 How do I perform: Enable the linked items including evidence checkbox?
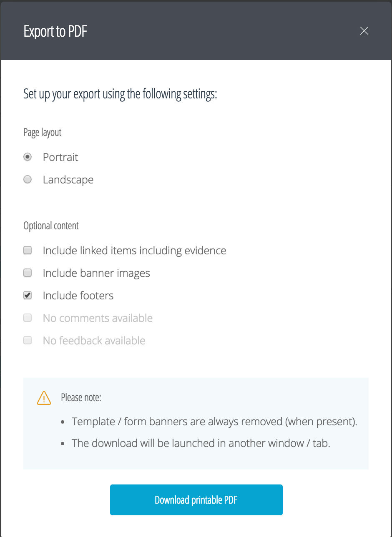point(28,251)
